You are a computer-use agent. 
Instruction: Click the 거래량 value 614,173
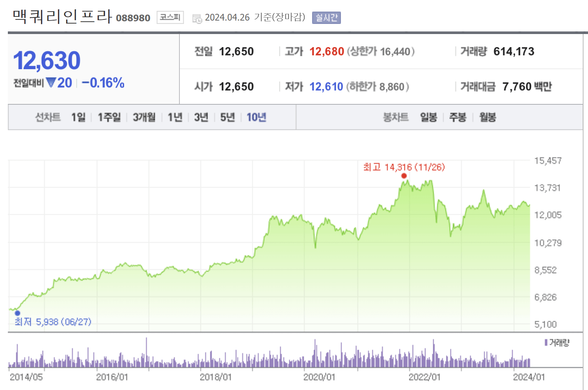pos(514,51)
